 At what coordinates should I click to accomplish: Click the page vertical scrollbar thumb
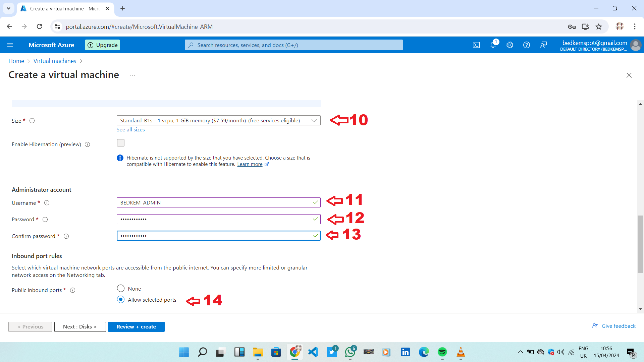coord(640,244)
